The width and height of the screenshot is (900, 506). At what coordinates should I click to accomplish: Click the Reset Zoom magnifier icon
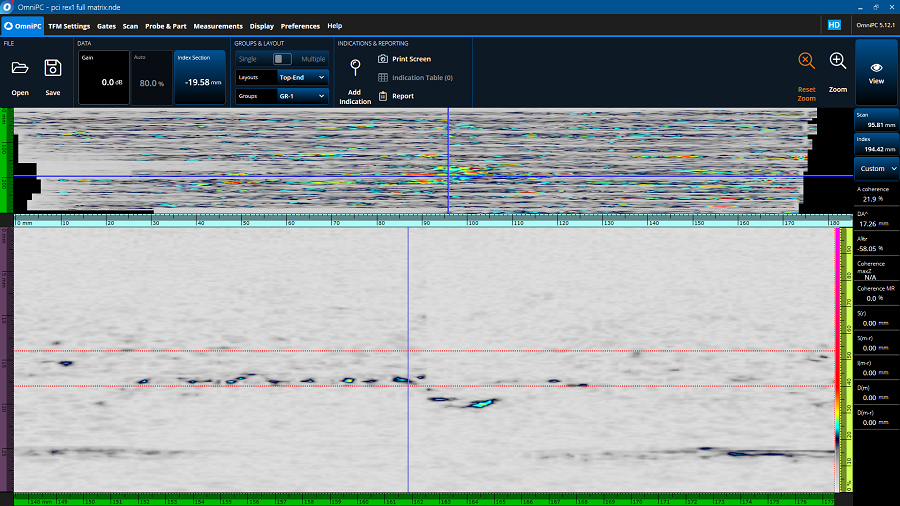806,61
